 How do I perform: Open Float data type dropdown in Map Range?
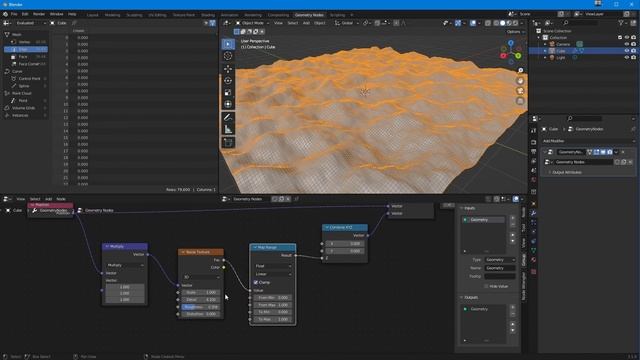pos(273,266)
